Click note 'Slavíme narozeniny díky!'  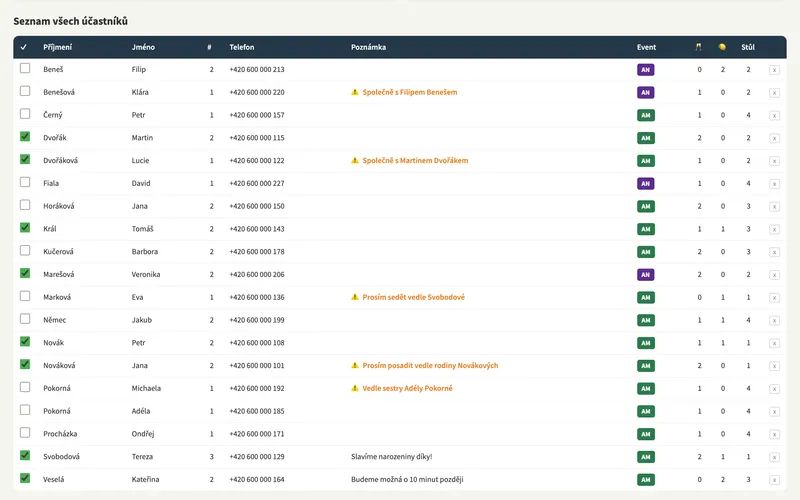coord(392,457)
